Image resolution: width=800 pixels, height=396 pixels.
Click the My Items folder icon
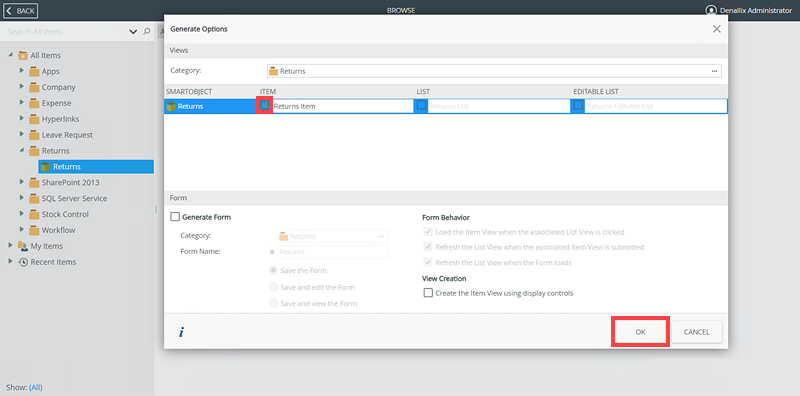pos(23,246)
